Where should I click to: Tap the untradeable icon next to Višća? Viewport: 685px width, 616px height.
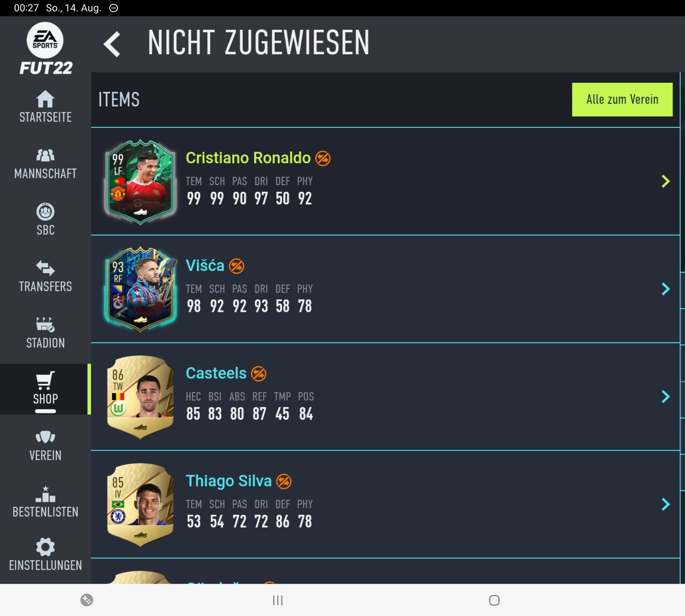point(237,266)
